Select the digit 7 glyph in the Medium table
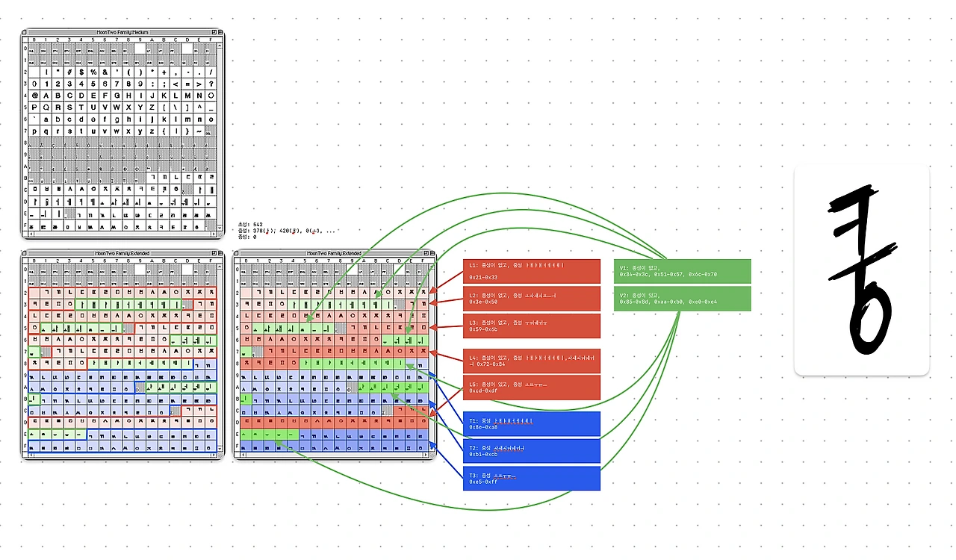Viewport: 956px width, 560px height. click(117, 83)
